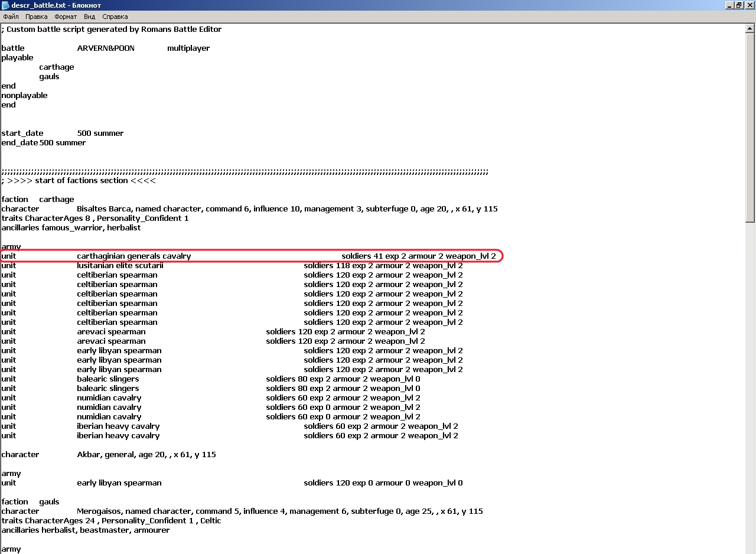The height and width of the screenshot is (554, 756).
Task: Open the Файл menu
Action: (x=11, y=17)
